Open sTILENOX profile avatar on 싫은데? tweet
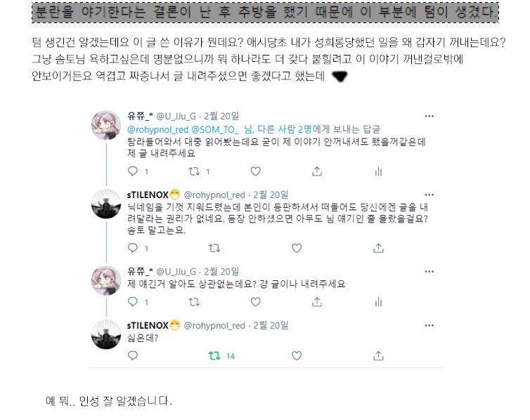The width and height of the screenshot is (530, 420). tap(106, 334)
